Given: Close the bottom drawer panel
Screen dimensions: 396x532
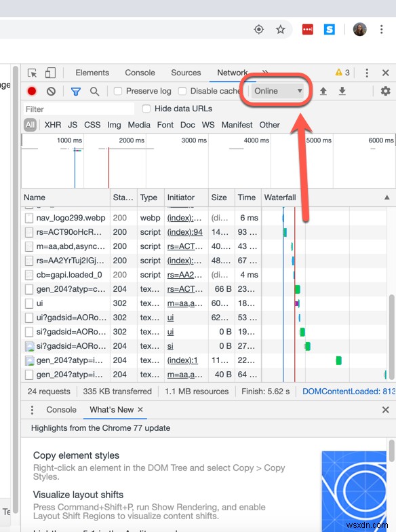Looking at the screenshot, I should tap(385, 410).
